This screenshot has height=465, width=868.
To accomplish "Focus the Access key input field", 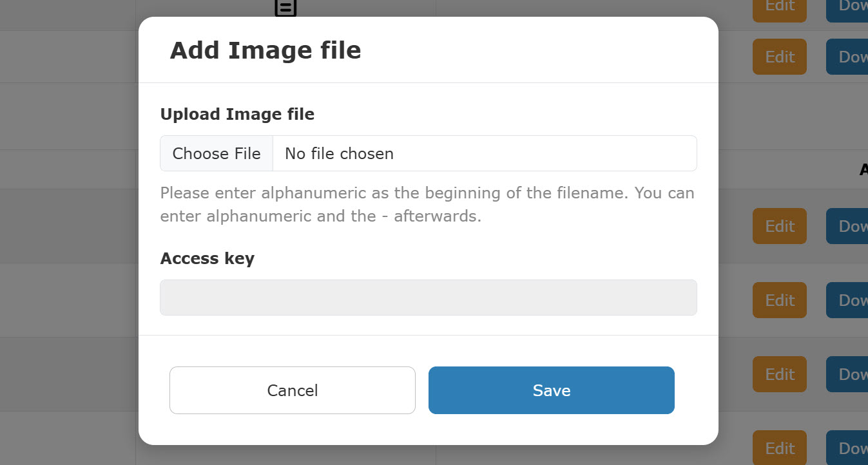I will tap(428, 298).
